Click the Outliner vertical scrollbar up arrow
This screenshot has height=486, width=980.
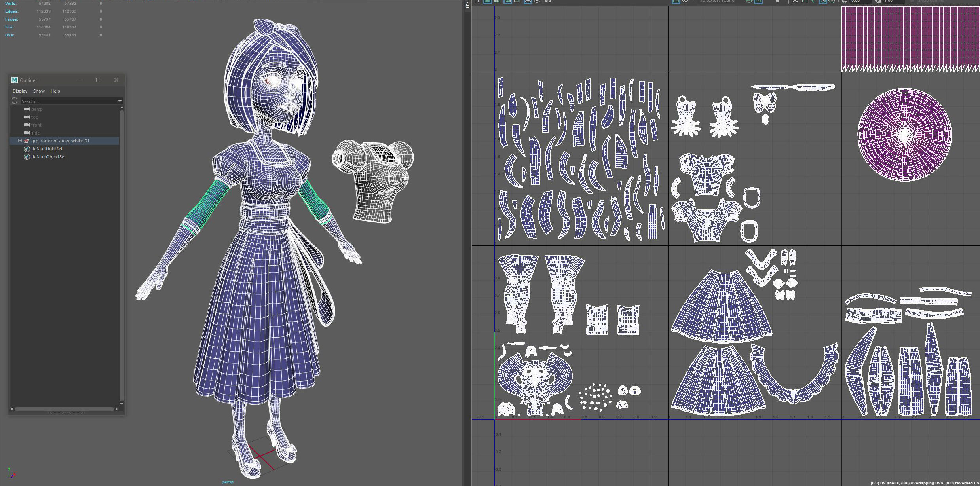click(x=122, y=108)
